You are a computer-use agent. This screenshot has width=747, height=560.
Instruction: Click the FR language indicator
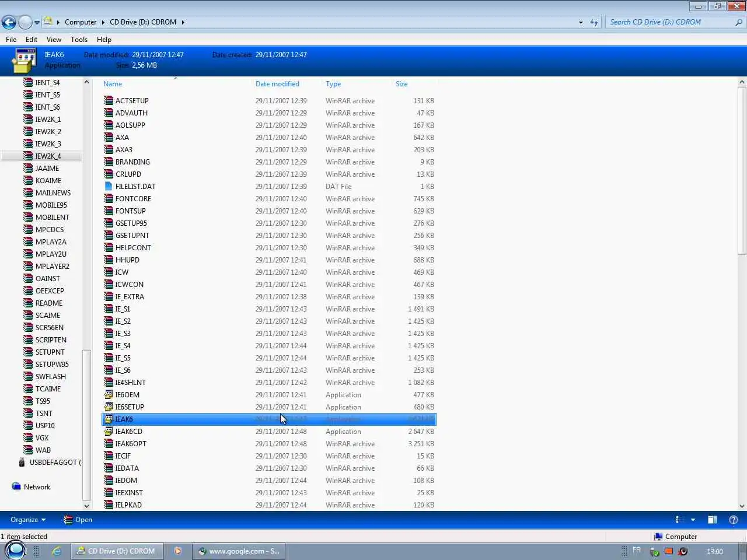coord(637,550)
